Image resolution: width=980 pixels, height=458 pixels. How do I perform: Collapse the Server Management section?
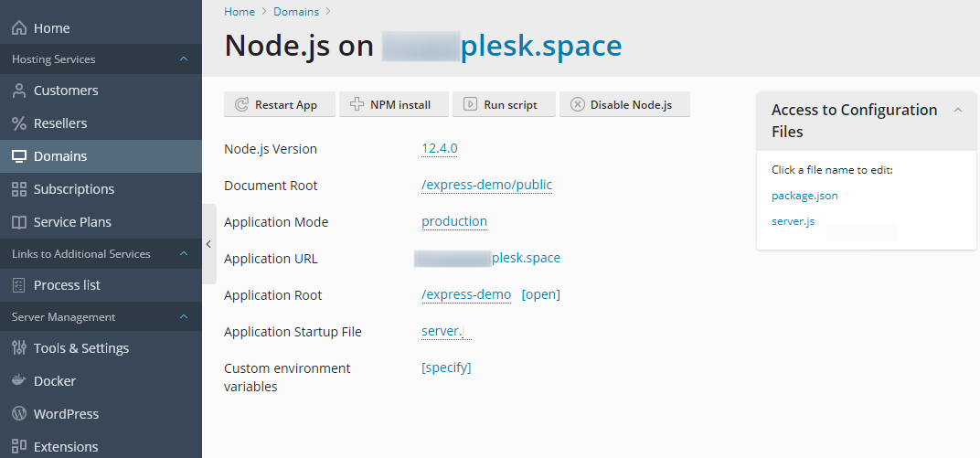[x=184, y=317]
